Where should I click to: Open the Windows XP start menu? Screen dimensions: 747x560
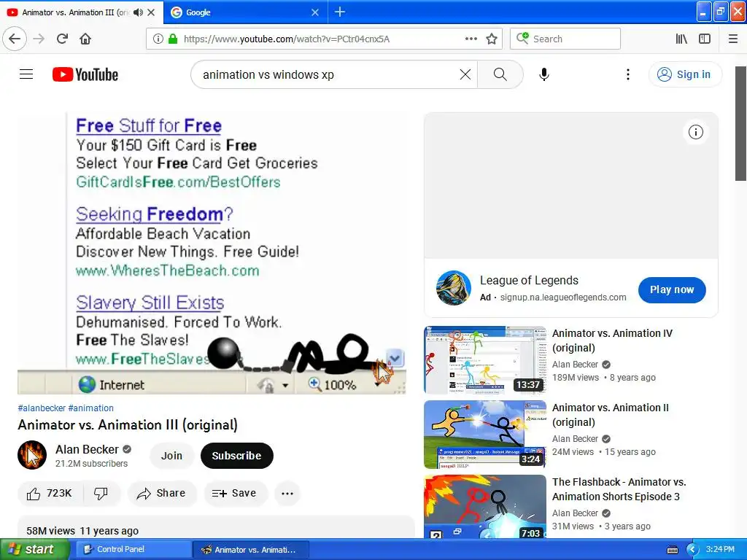(35, 550)
